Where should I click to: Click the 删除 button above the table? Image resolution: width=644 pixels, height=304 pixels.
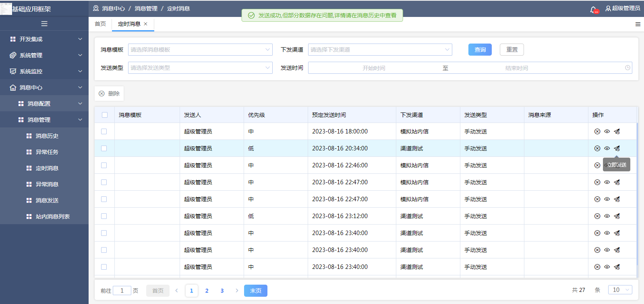point(109,94)
